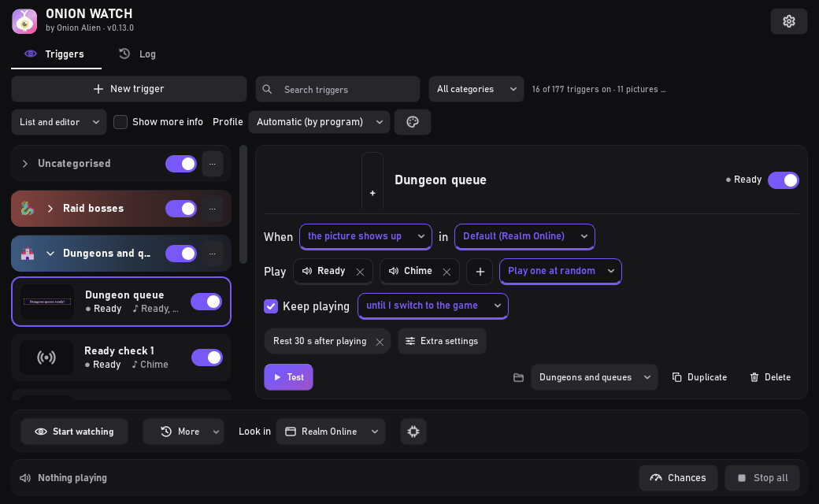The height and width of the screenshot is (504, 819).
Task: Click the Dungeon queue editor title
Action: (440, 180)
